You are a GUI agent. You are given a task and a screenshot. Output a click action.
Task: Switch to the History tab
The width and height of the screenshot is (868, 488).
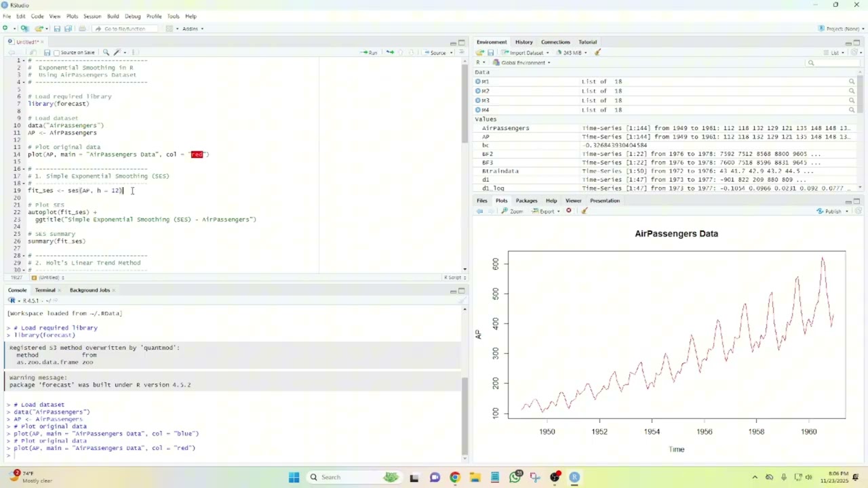coord(524,42)
